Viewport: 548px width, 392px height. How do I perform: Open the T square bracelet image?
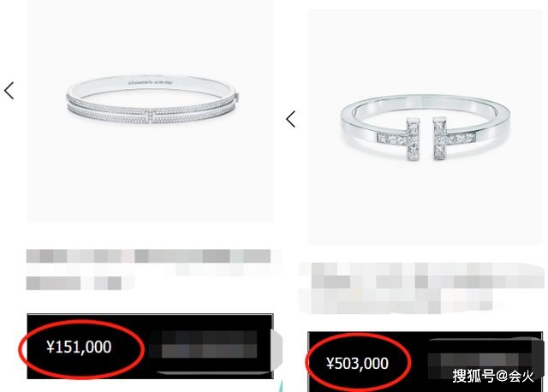pos(426,128)
